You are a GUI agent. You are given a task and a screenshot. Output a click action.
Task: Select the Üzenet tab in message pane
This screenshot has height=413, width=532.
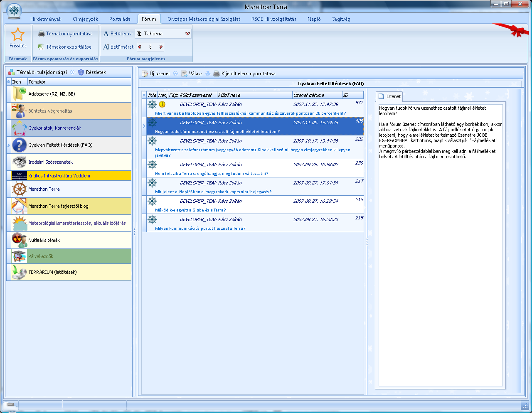(389, 96)
